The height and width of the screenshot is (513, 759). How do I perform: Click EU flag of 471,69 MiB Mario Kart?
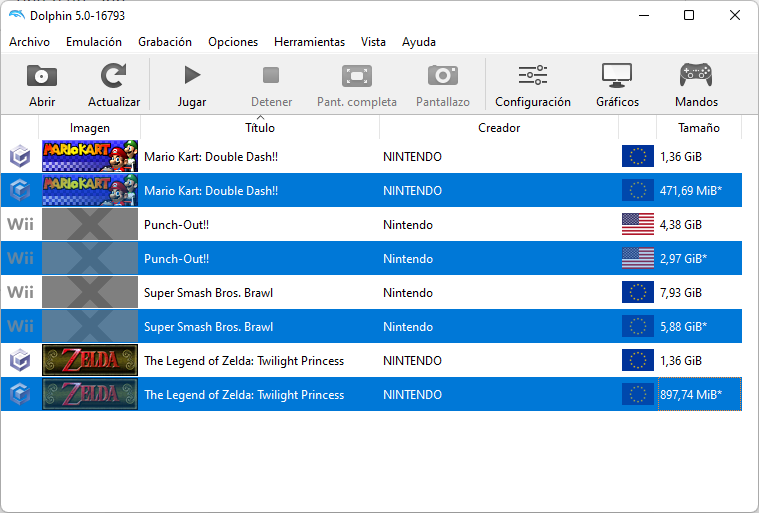(638, 190)
